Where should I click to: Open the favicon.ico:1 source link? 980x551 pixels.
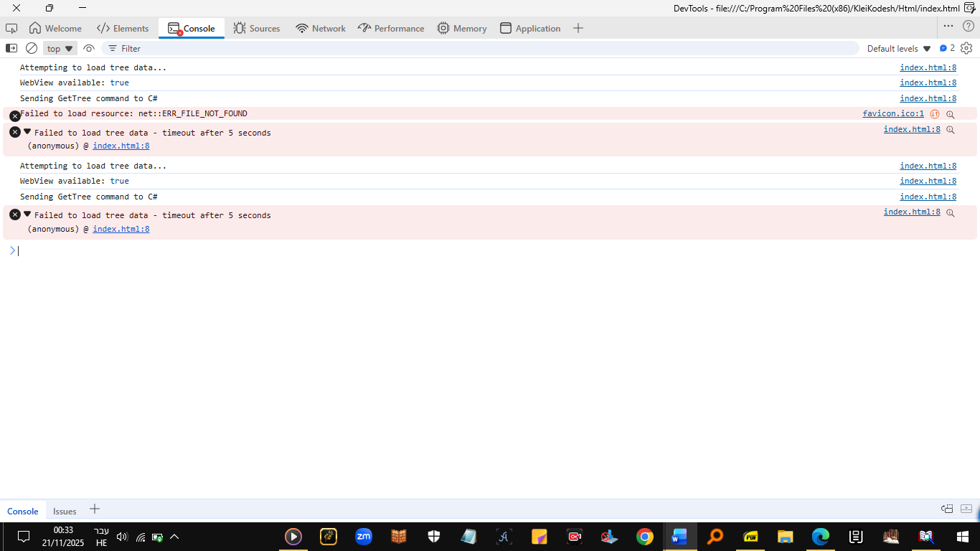click(x=893, y=113)
